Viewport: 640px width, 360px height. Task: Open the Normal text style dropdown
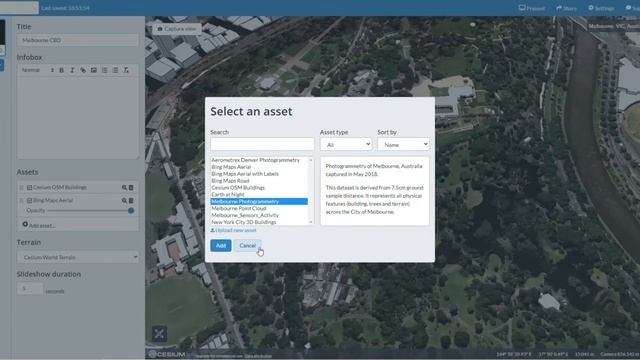click(37, 70)
